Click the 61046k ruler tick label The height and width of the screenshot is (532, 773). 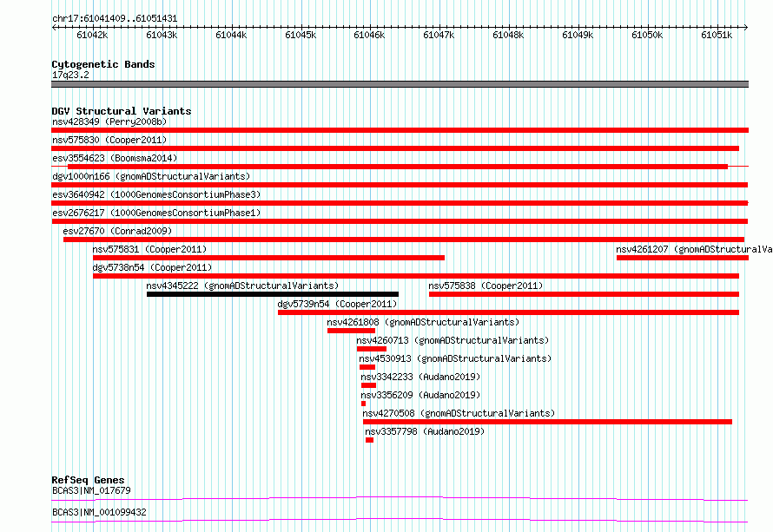[x=369, y=35]
